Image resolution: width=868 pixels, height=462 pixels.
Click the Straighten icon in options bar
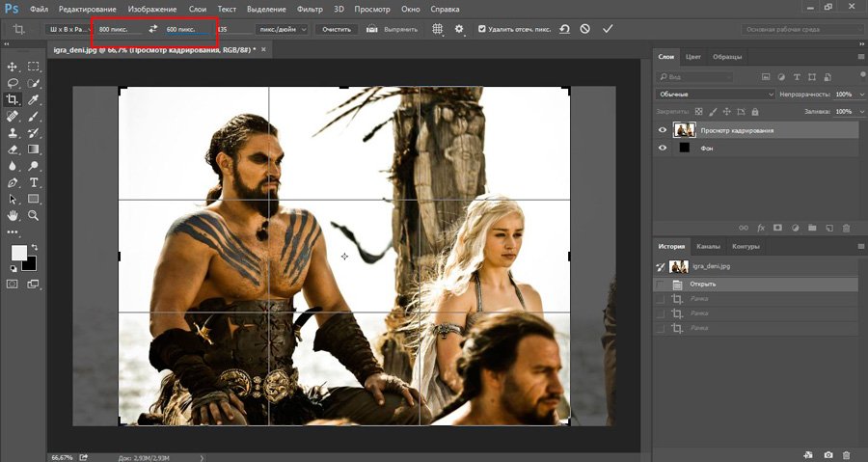tap(372, 29)
